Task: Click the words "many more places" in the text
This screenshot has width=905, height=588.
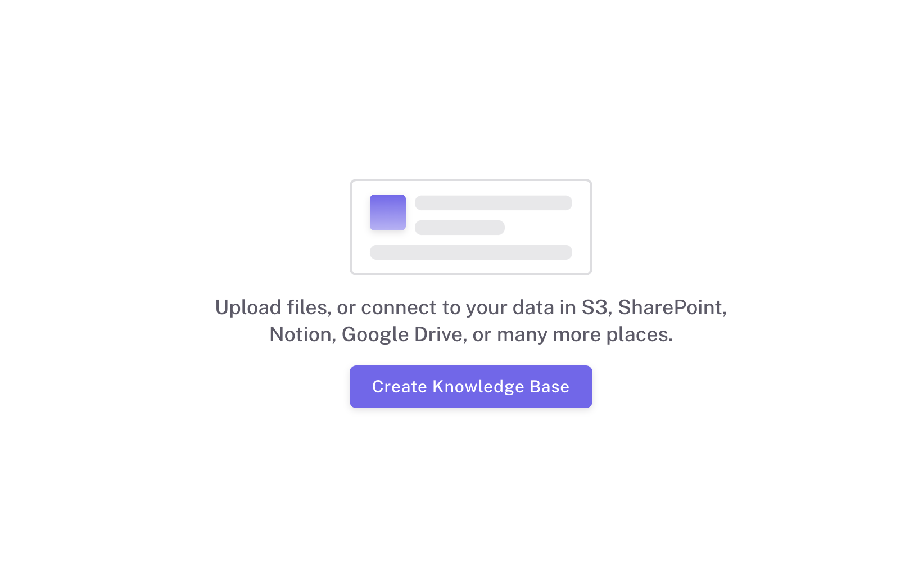Action: coord(585,334)
